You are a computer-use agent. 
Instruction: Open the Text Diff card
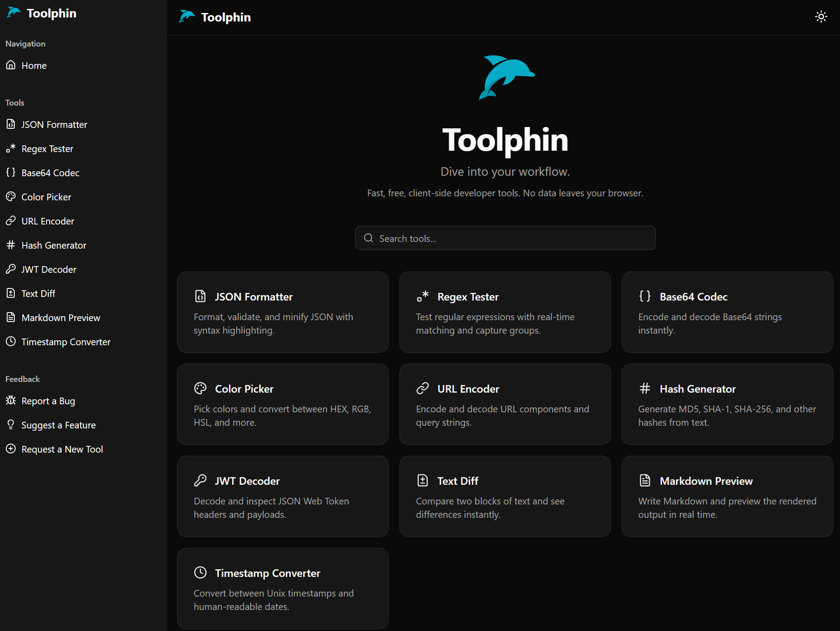[x=505, y=496]
